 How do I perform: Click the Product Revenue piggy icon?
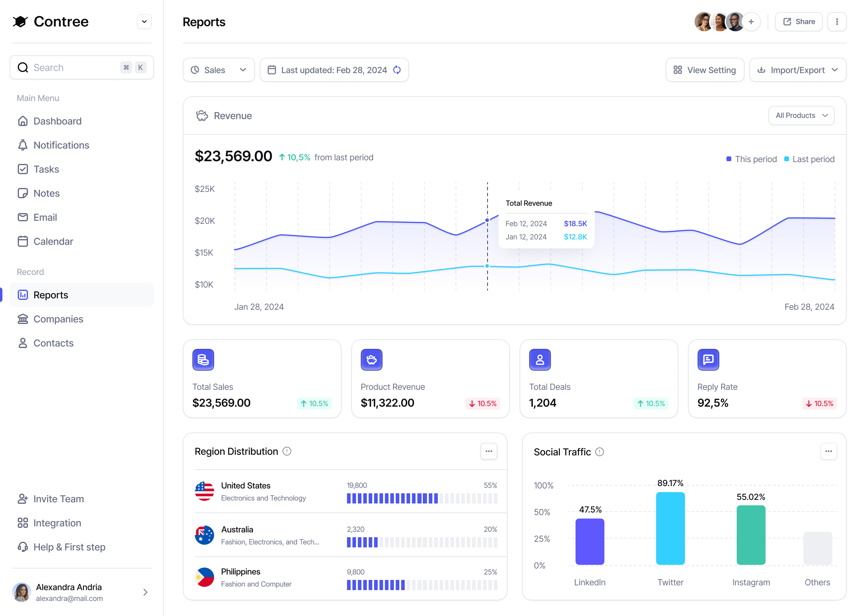(x=372, y=360)
